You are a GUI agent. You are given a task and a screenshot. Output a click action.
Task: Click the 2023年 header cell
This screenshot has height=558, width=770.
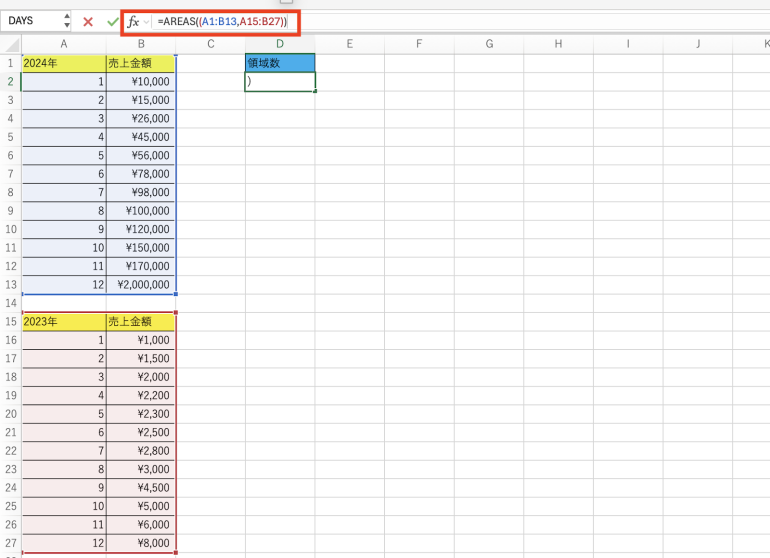pos(64,321)
